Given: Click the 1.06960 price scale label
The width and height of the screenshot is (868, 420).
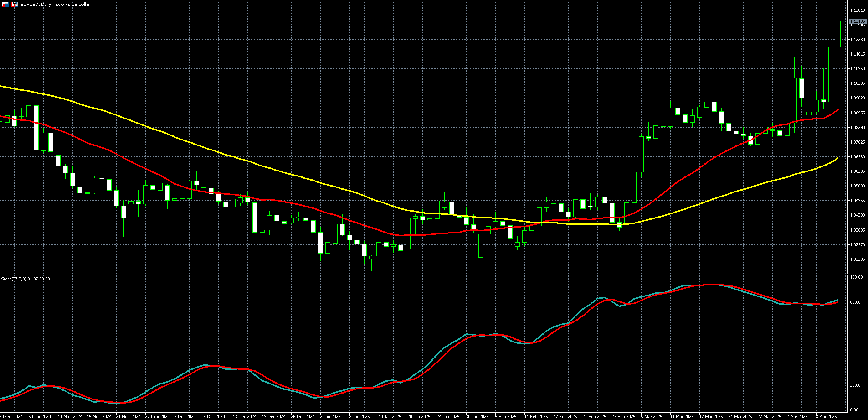Looking at the screenshot, I should click(857, 156).
